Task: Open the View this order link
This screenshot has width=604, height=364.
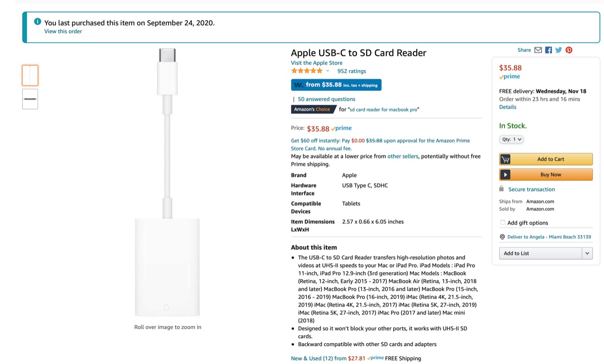Action: pyautogui.click(x=63, y=31)
